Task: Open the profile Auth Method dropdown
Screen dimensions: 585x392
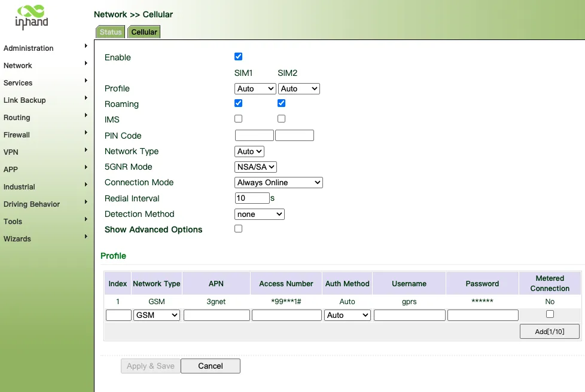Action: (348, 316)
